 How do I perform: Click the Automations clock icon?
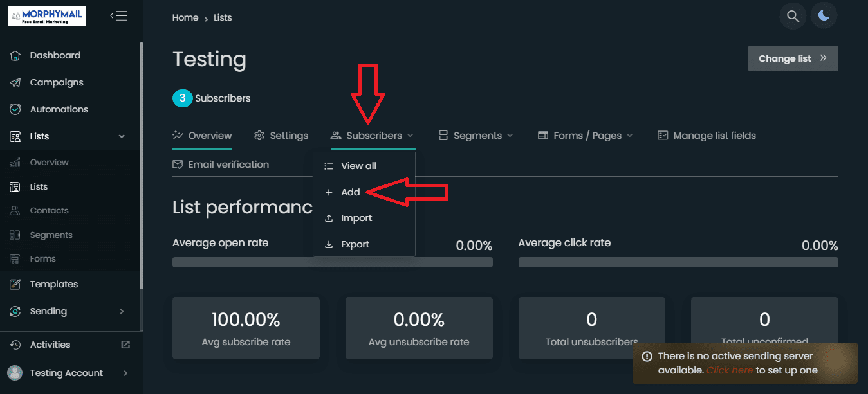15,109
